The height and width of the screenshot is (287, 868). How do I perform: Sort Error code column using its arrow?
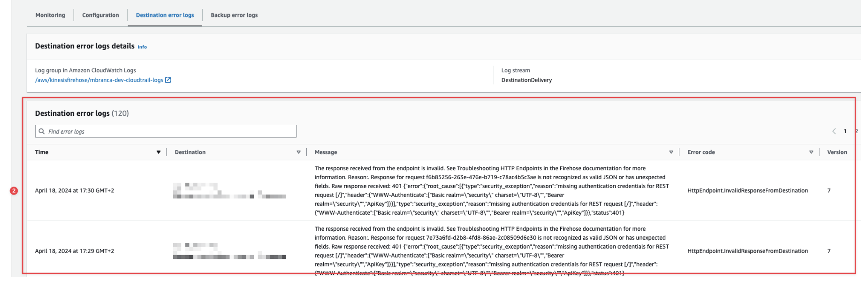pos(811,152)
